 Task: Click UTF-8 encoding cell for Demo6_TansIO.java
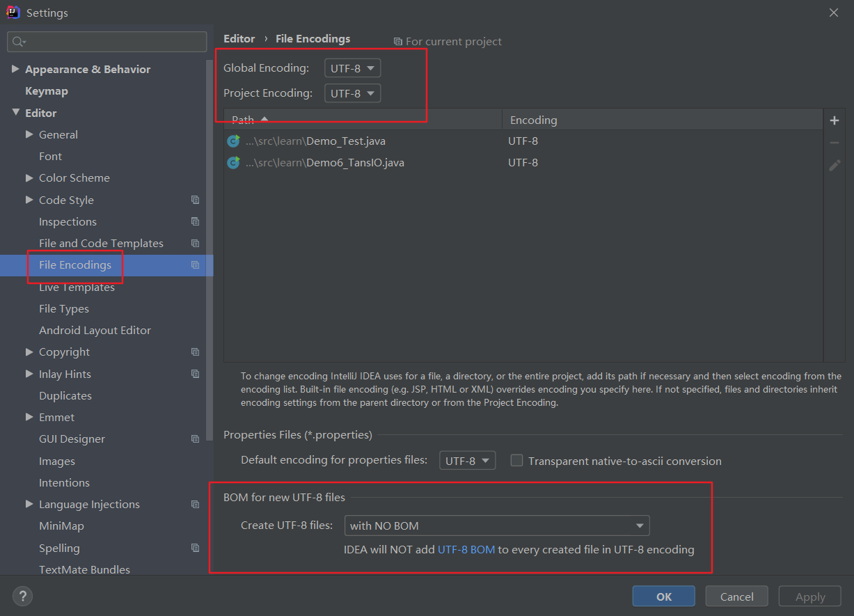coord(523,163)
